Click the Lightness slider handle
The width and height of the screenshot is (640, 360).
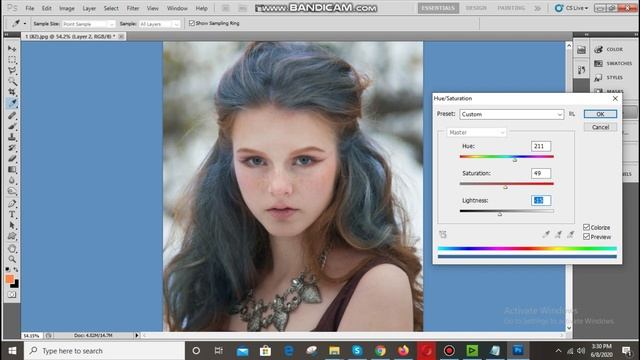(x=500, y=214)
